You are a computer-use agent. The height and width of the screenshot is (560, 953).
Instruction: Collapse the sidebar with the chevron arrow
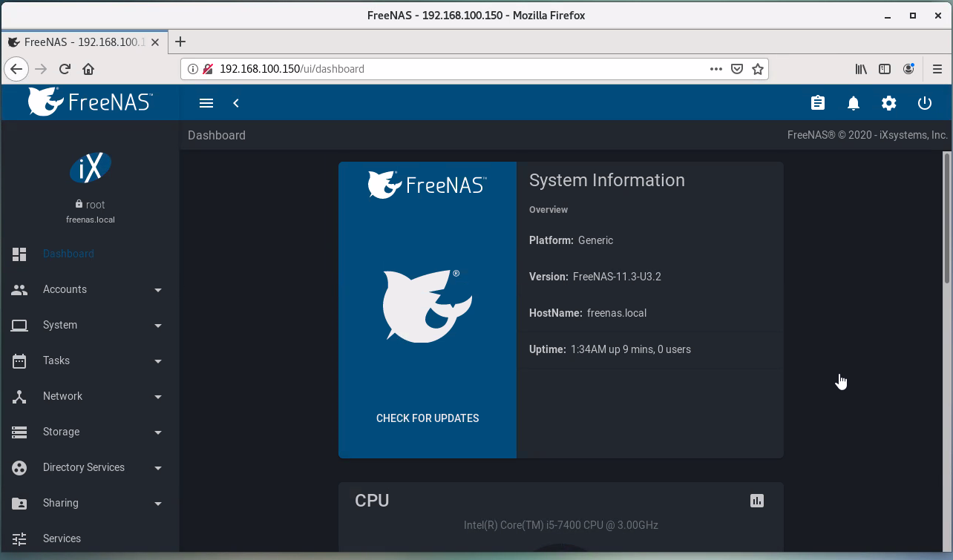[x=236, y=103]
